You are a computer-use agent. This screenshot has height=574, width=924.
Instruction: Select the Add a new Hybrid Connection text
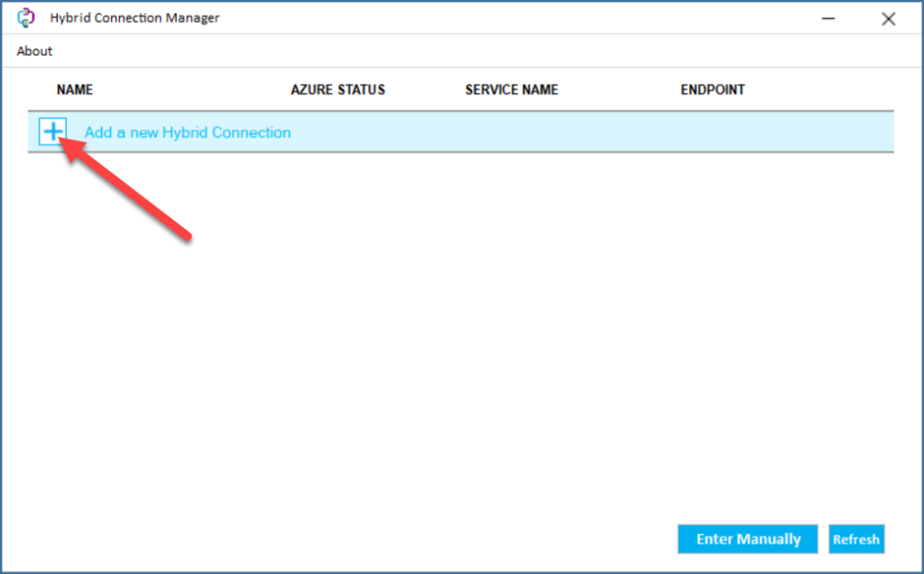coord(188,132)
